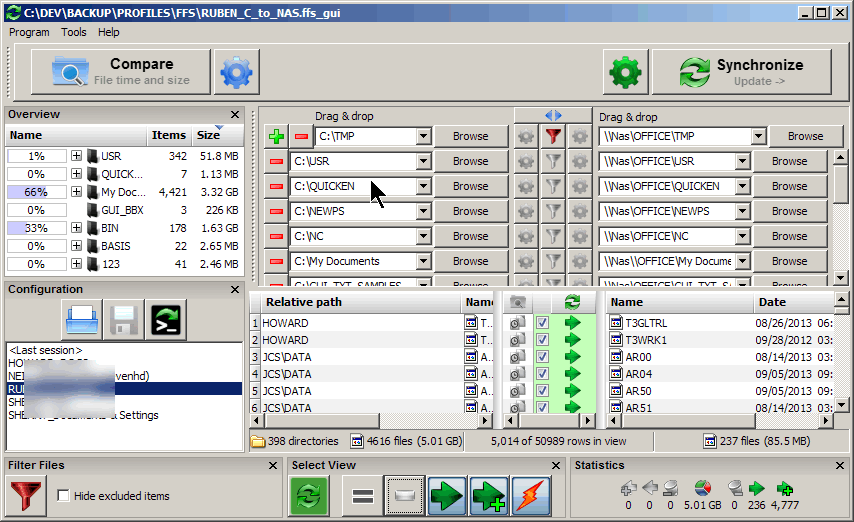The width and height of the screenshot is (854, 522).
Task: Click the Synchronize button
Action: coord(742,72)
